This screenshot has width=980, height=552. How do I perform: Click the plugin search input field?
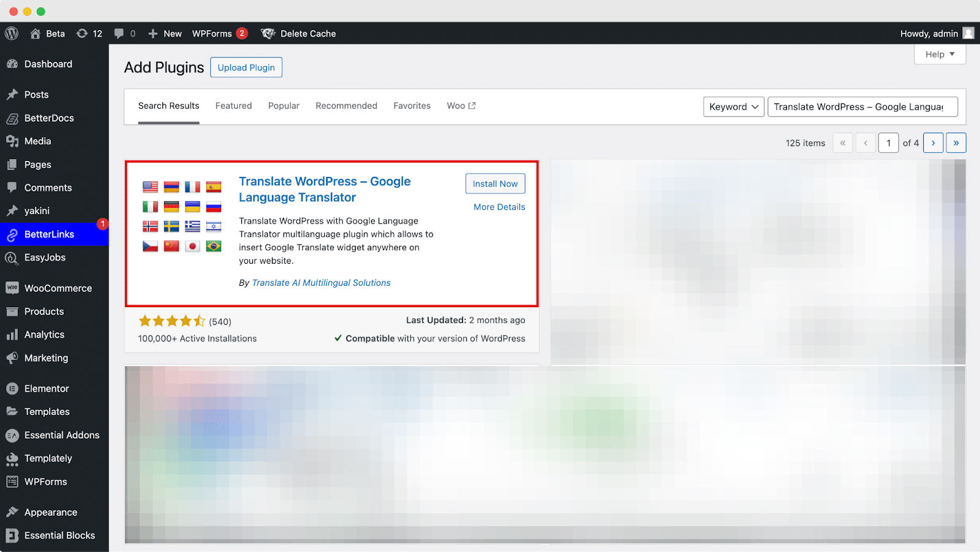coord(862,106)
